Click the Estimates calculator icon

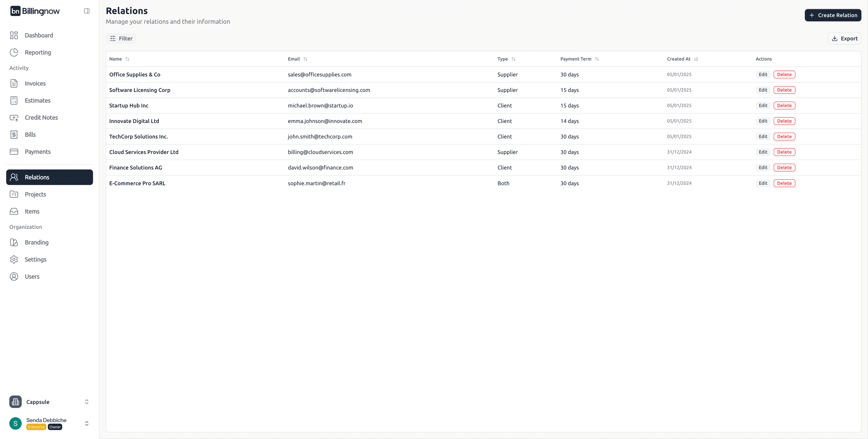point(14,100)
